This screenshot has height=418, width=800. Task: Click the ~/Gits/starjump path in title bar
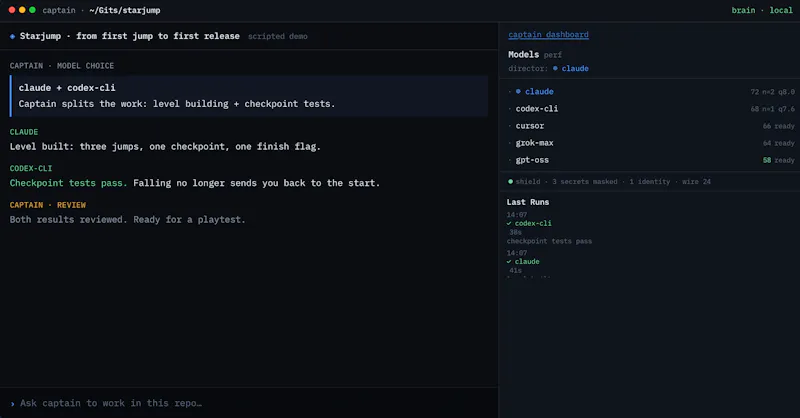click(124, 10)
